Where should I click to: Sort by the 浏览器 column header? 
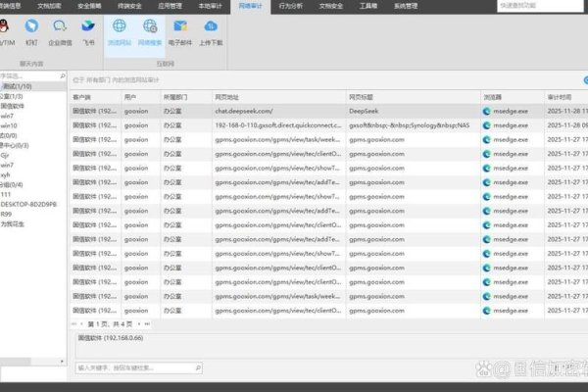[513, 97]
